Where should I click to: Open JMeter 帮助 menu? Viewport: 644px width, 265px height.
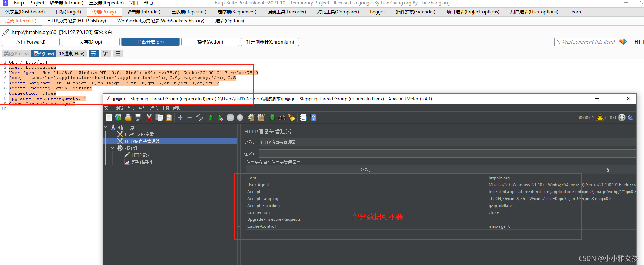click(177, 108)
